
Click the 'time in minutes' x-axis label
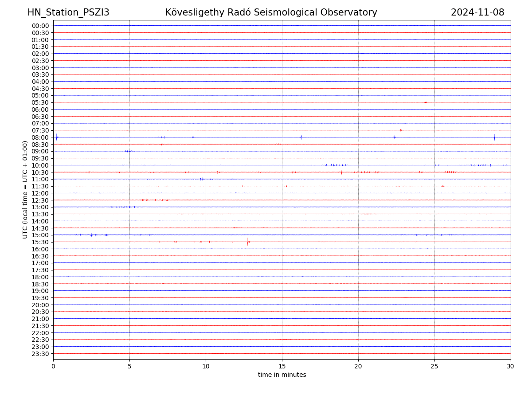(x=282, y=375)
